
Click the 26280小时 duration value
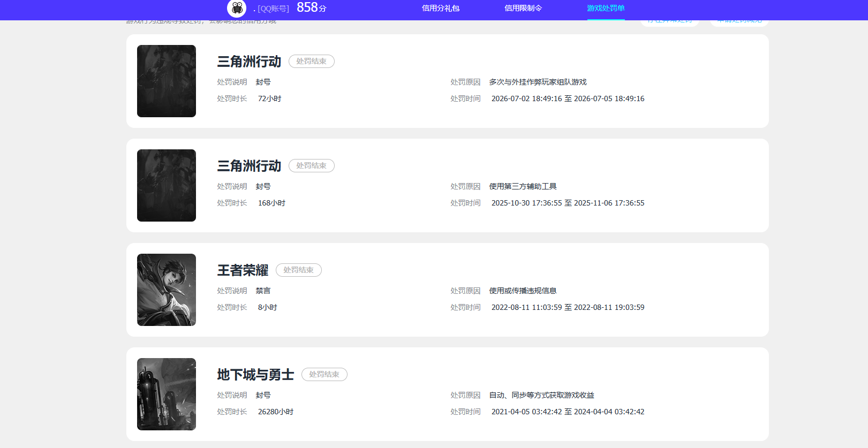click(276, 412)
